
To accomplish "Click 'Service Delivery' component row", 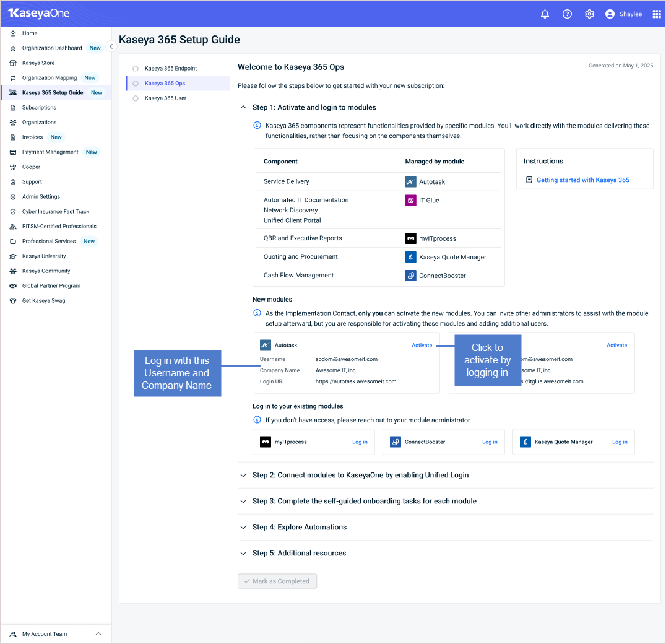I will pyautogui.click(x=379, y=182).
